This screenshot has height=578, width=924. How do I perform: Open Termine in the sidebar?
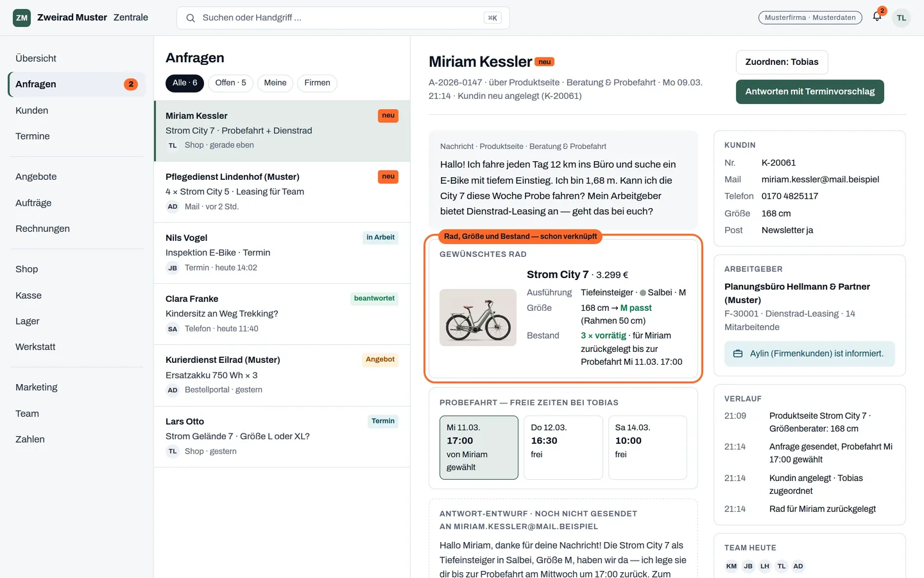point(77,136)
